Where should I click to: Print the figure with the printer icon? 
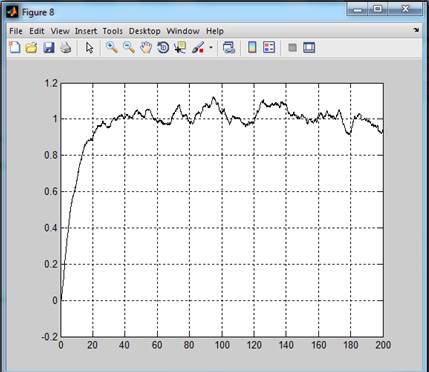pyautogui.click(x=66, y=48)
